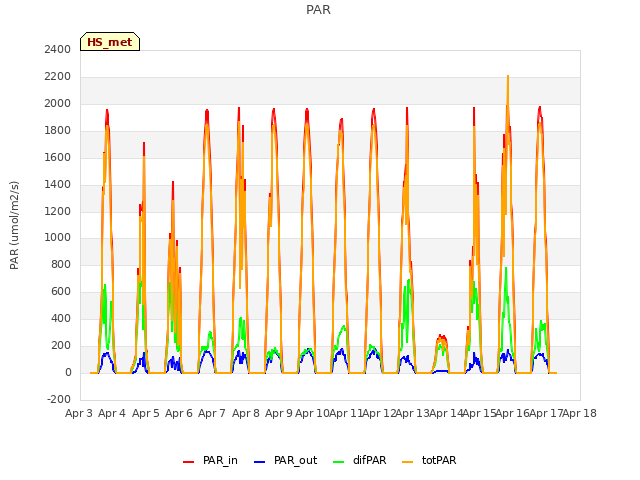Click the Apr 4 x-axis label
Screen dimensions: 640x480
(x=112, y=413)
